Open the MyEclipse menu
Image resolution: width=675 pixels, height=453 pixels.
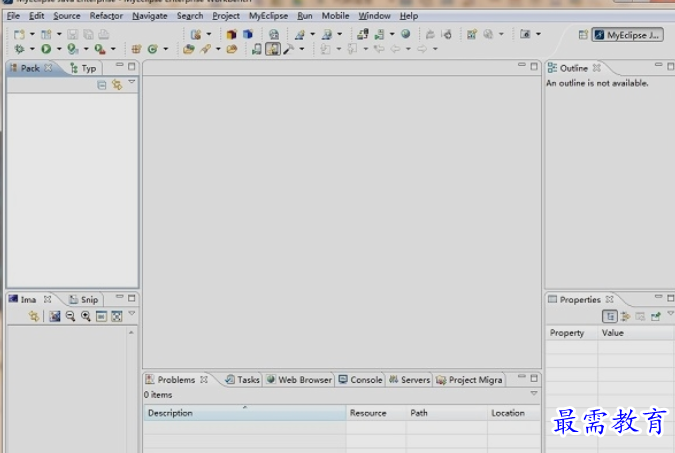(268, 16)
